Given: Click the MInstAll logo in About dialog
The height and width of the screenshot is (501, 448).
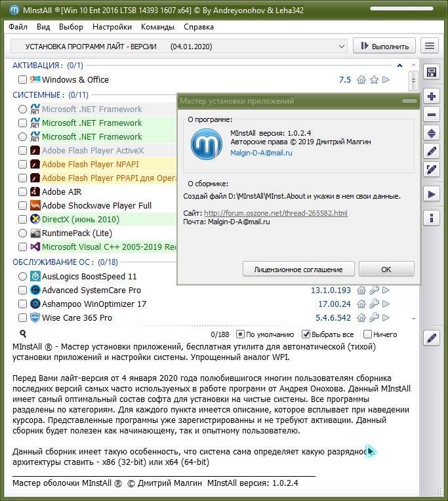Looking at the screenshot, I should pos(207,144).
